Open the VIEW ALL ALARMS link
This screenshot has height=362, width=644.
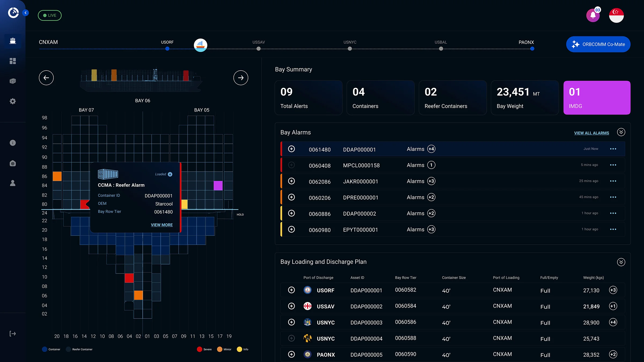tap(591, 133)
